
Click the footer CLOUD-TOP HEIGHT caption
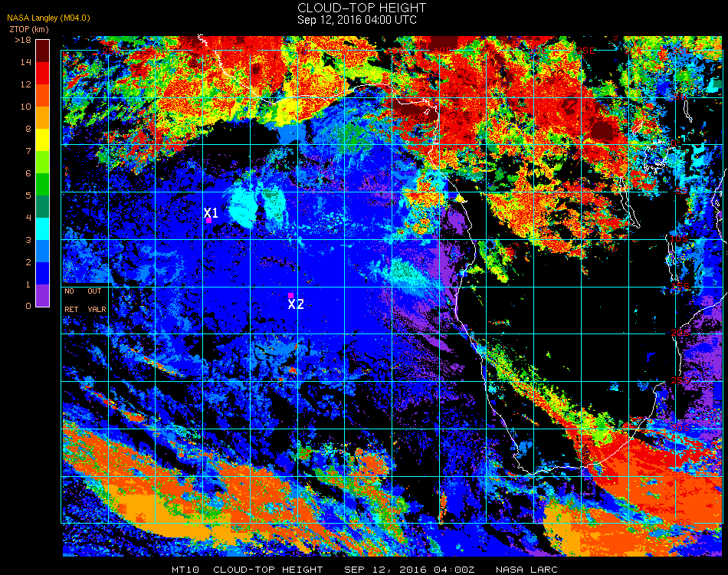click(x=268, y=570)
